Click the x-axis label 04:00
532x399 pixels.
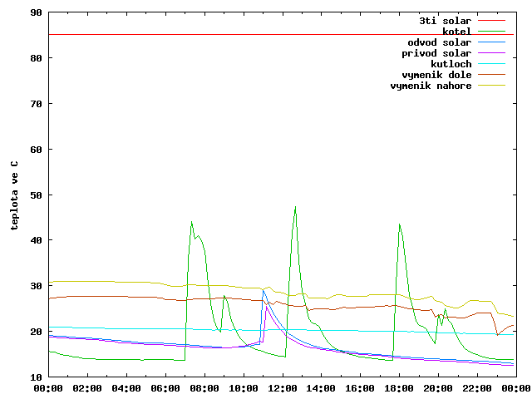click(x=126, y=388)
